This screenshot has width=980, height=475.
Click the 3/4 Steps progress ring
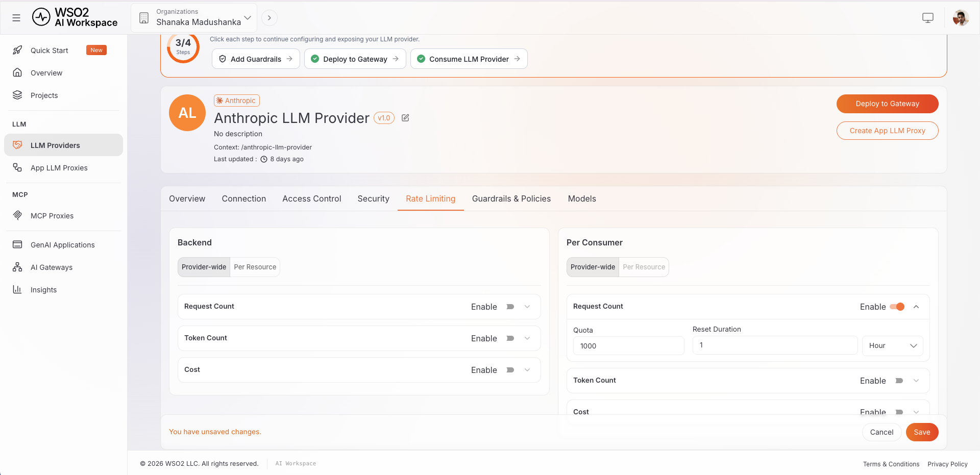183,47
